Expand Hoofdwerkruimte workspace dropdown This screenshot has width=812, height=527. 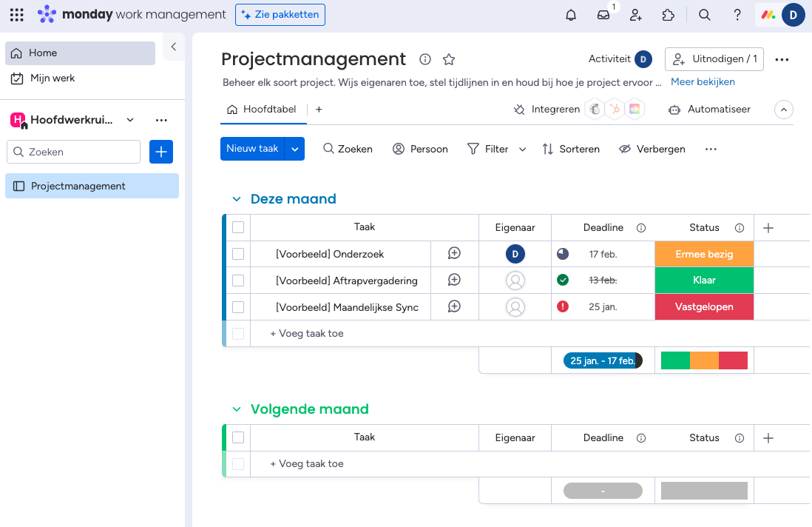tap(130, 120)
